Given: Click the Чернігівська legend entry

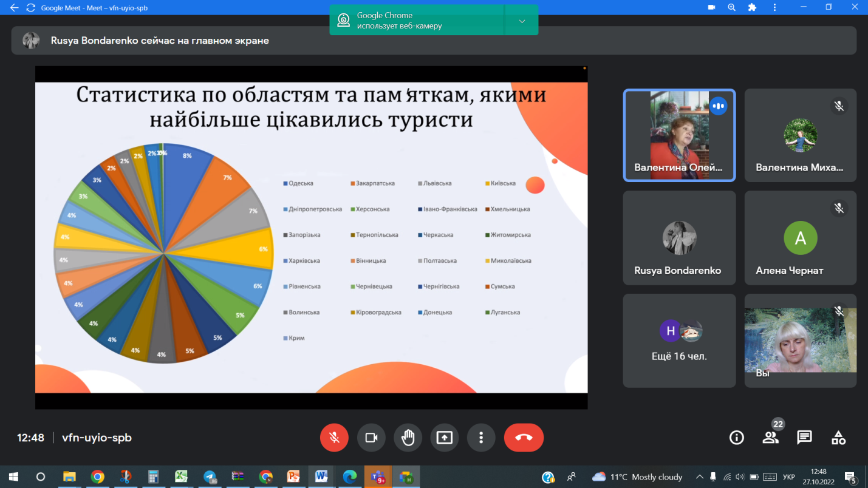Looking at the screenshot, I should click(438, 286).
